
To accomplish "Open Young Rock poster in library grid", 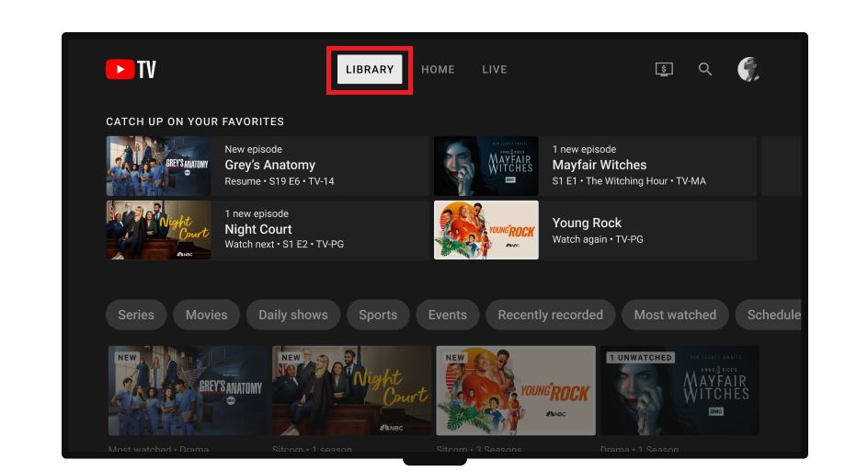I will click(x=516, y=390).
